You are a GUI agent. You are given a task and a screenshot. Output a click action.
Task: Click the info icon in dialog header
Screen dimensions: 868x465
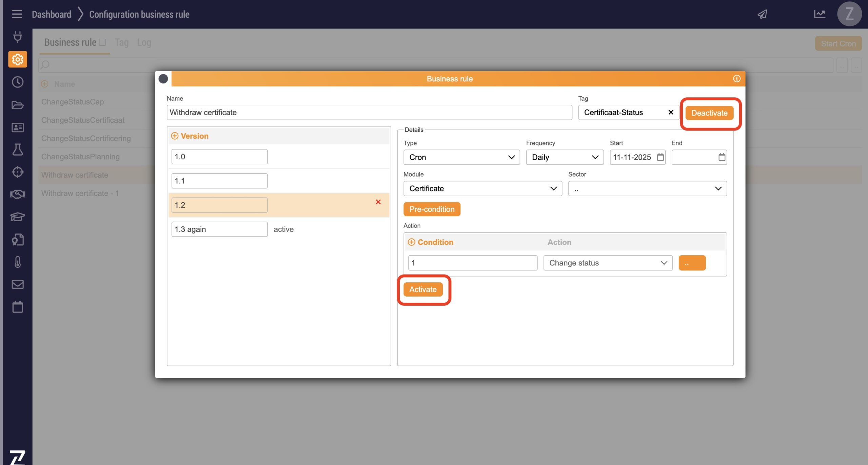pyautogui.click(x=736, y=79)
